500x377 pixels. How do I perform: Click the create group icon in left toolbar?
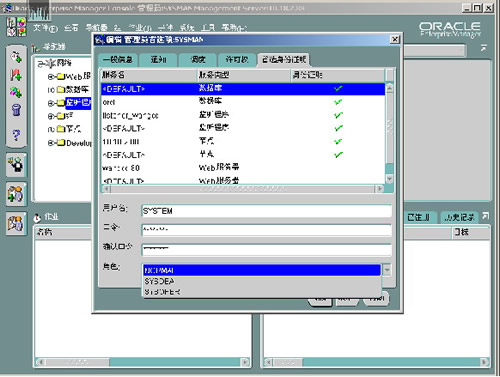[x=16, y=92]
